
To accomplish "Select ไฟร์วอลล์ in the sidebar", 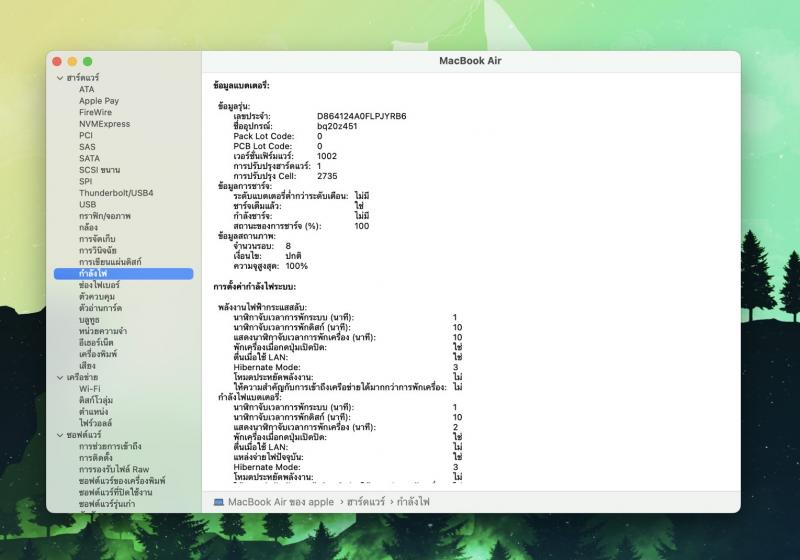I will pyautogui.click(x=95, y=423).
